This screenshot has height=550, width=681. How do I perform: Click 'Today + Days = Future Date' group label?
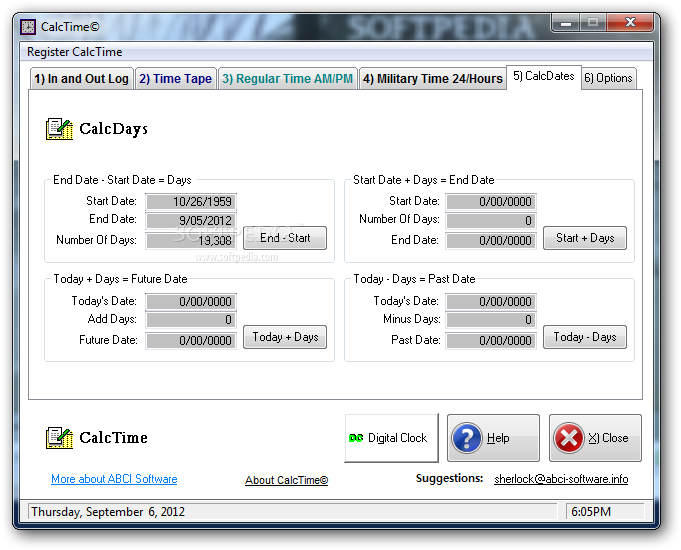tap(120, 279)
